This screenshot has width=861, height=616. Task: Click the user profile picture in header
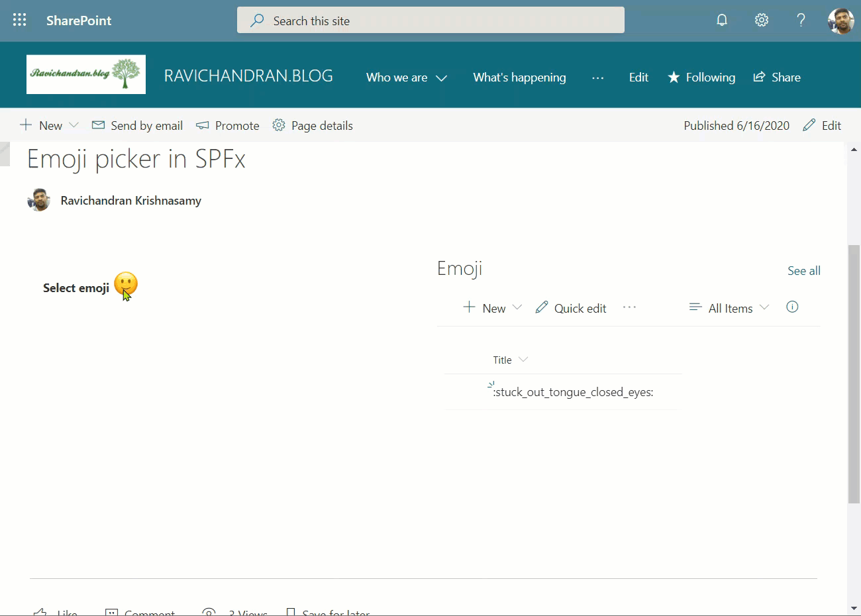point(840,21)
